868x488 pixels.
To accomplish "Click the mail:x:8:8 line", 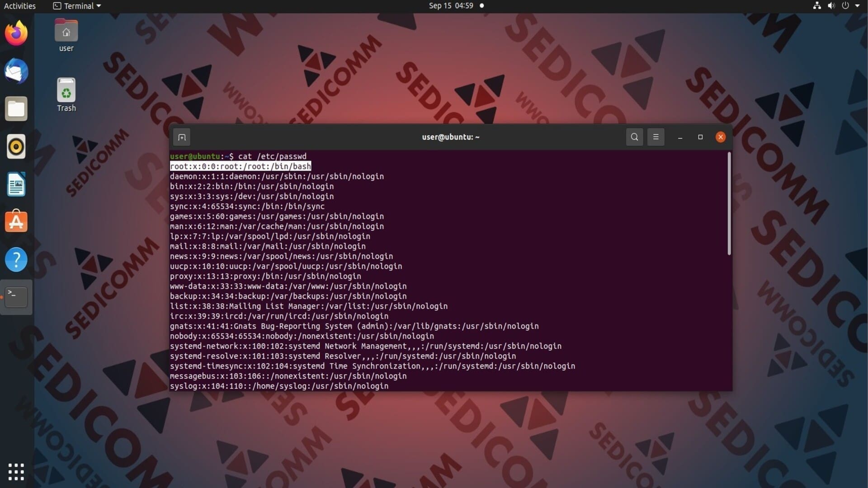I will (268, 246).
